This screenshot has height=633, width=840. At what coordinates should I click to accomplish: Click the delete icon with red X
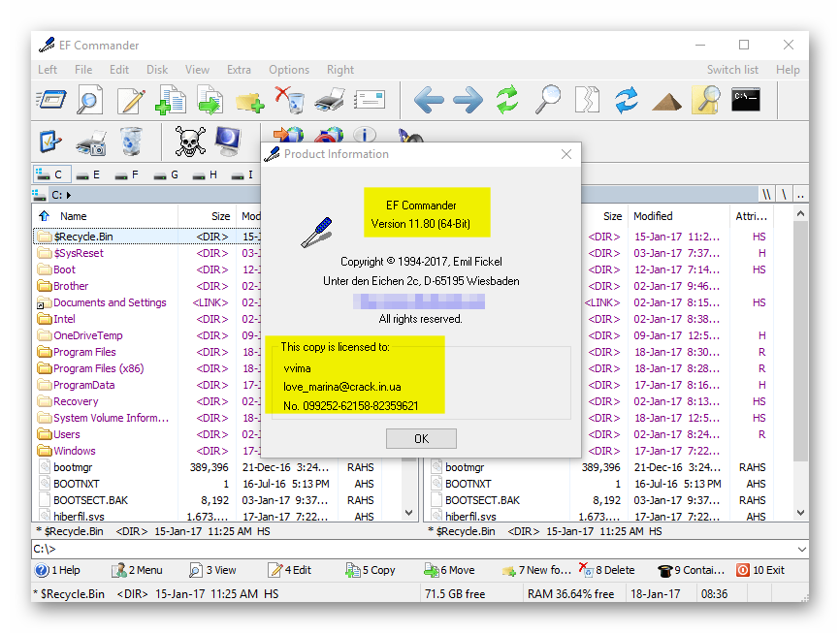point(290,100)
